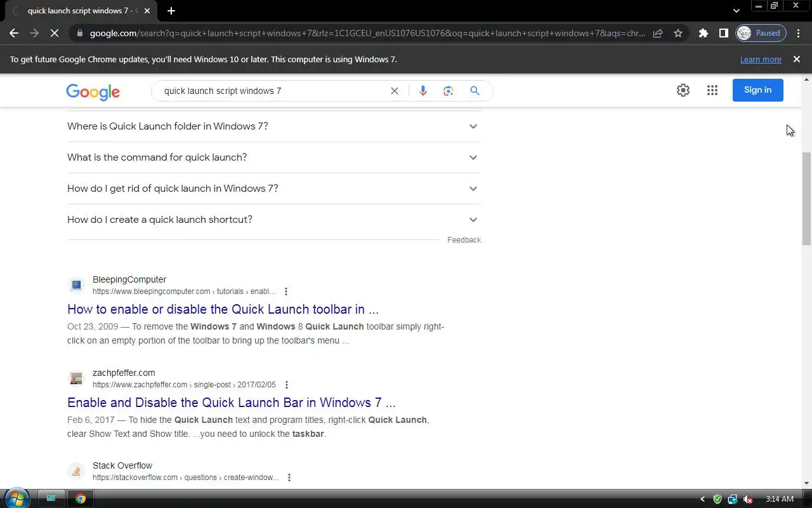This screenshot has width=812, height=508.
Task: Open the Chrome three-dot menu
Action: [x=799, y=33]
